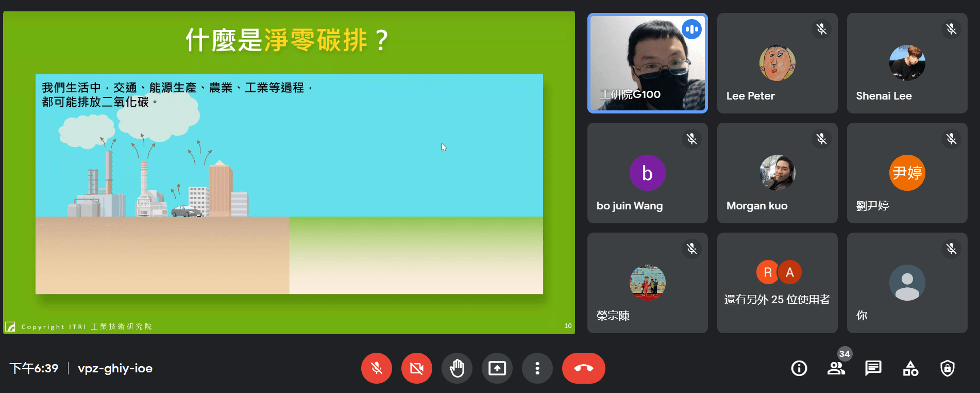Click speaking indicator on 工研院G100 tile
Viewport: 980px width, 393px height.
click(x=692, y=29)
